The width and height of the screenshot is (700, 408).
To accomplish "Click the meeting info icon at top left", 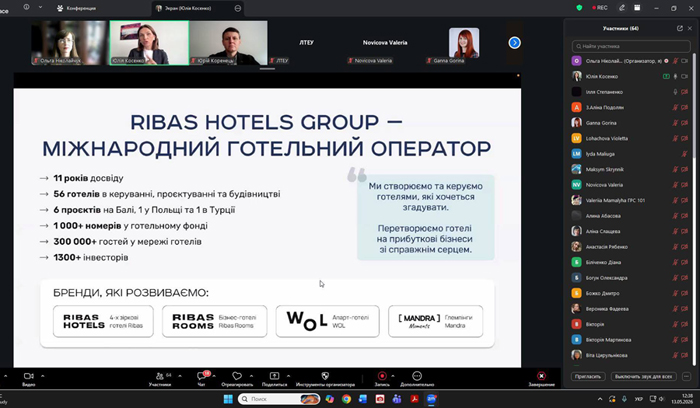I will click(26, 7).
